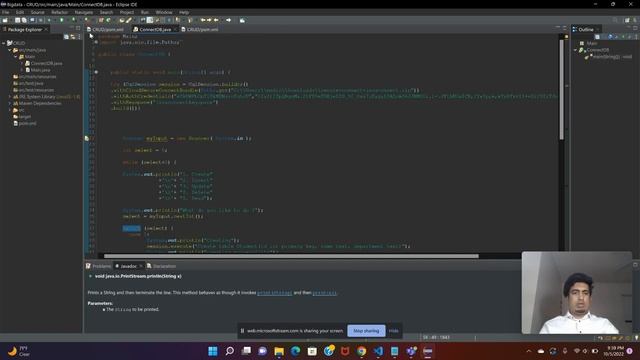The width and height of the screenshot is (640, 360).
Task: Click the New file toolbar icon
Action: (x=5, y=20)
